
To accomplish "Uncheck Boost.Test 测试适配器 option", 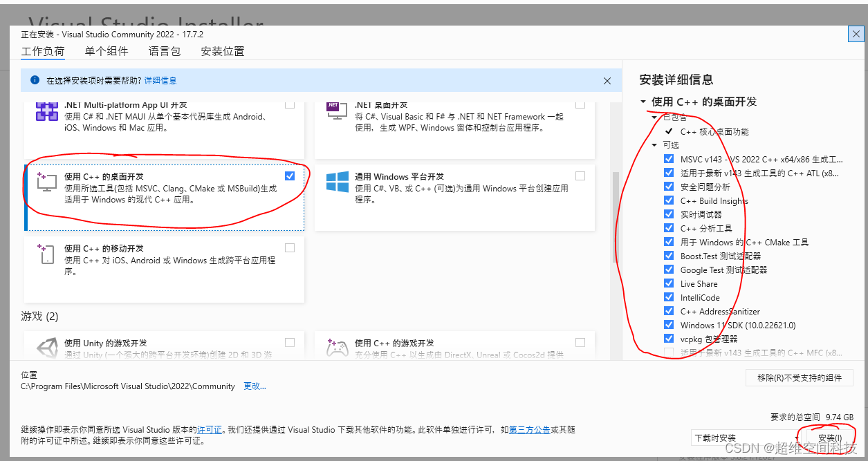I will (x=669, y=256).
